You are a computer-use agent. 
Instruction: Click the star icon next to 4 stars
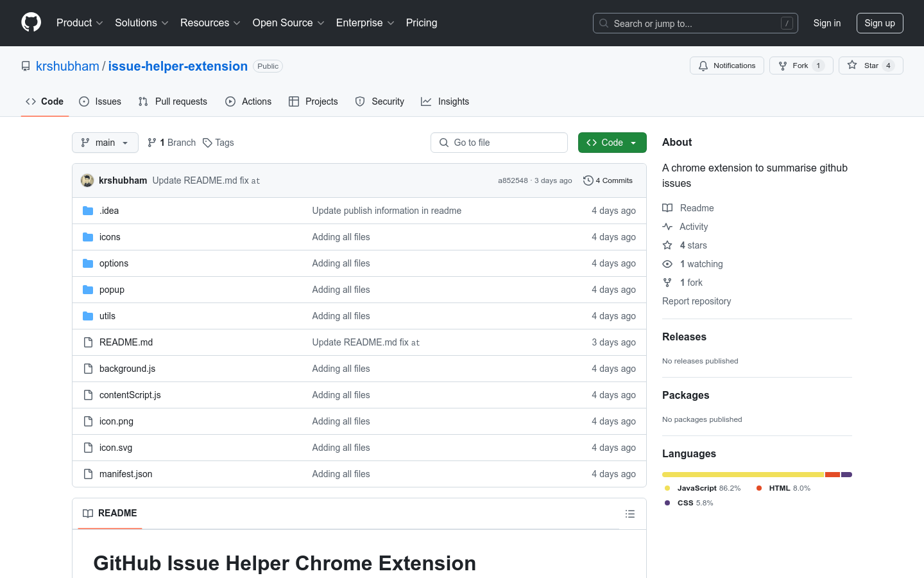point(667,245)
